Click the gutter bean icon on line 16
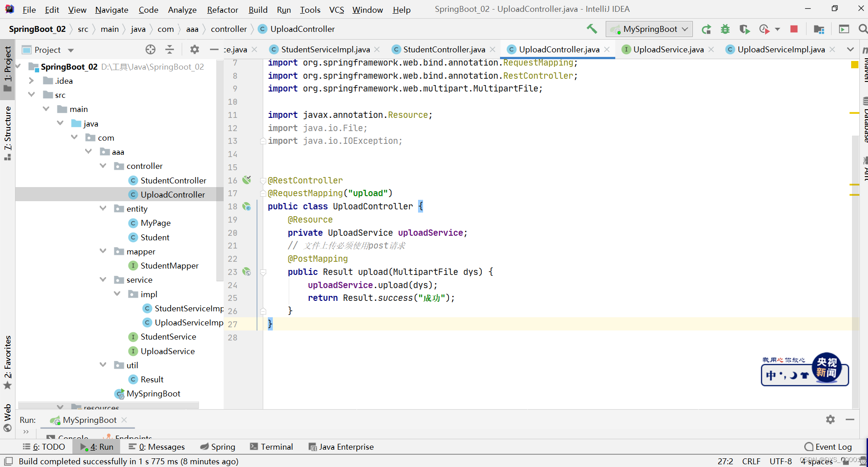The image size is (868, 467). click(247, 180)
